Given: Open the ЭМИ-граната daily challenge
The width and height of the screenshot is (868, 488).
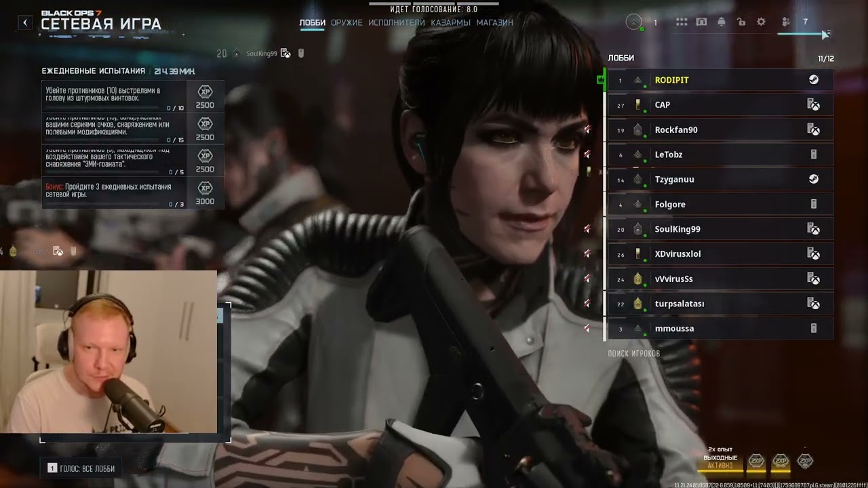Looking at the screenshot, I should click(x=133, y=161).
